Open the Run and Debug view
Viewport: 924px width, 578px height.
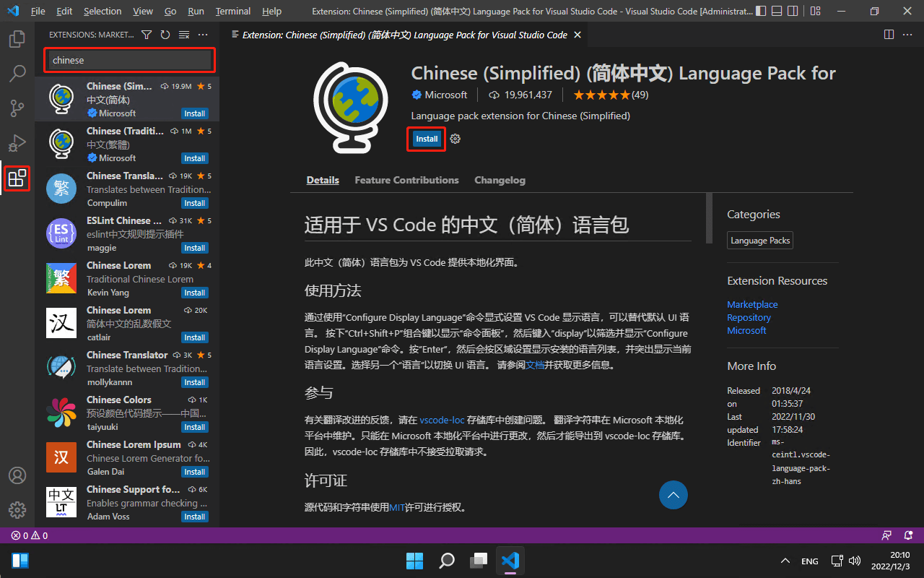pyautogui.click(x=17, y=143)
